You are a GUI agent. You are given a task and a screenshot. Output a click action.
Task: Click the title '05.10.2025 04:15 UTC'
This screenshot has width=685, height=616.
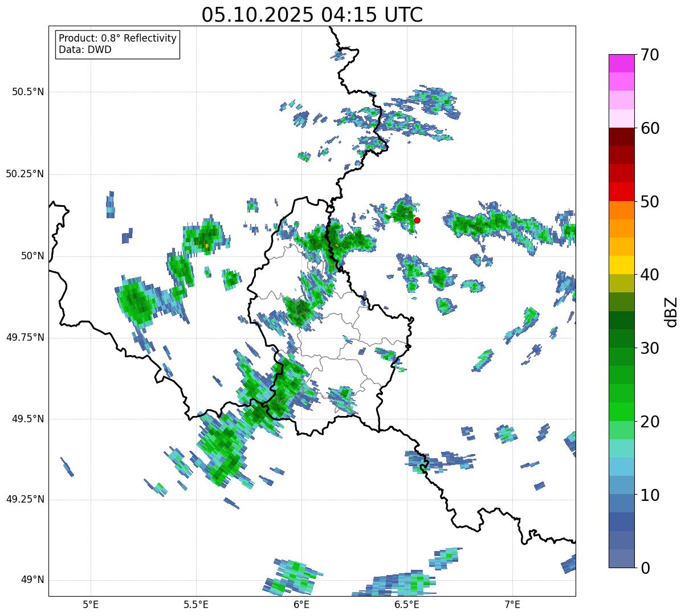tap(312, 14)
